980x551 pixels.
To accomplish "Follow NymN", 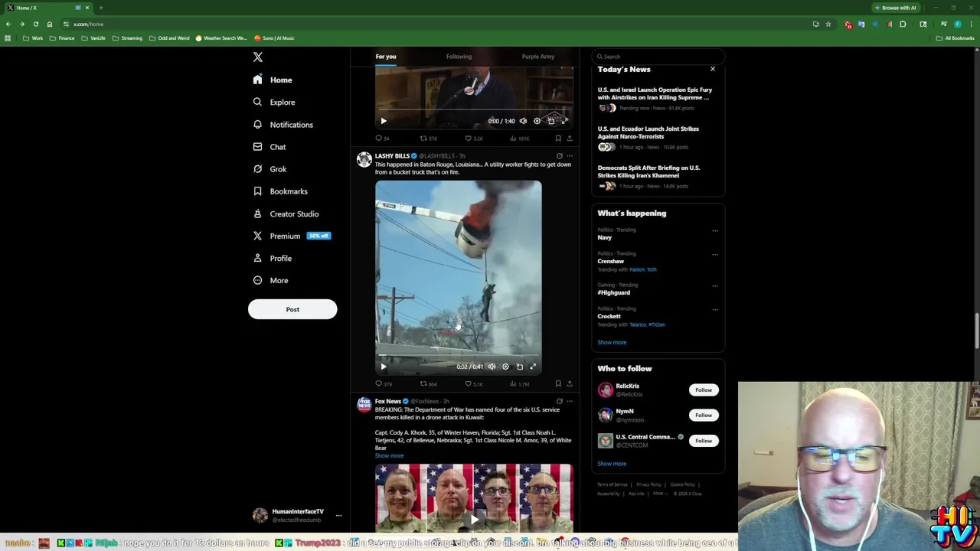I will click(704, 415).
